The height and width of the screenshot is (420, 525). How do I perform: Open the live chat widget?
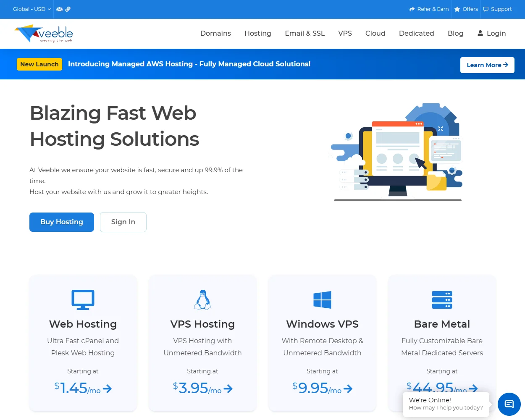(509, 404)
